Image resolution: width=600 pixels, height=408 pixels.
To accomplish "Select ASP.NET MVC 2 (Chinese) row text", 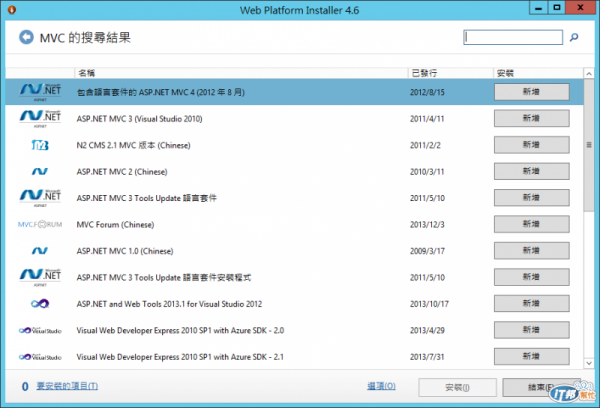I will 122,172.
